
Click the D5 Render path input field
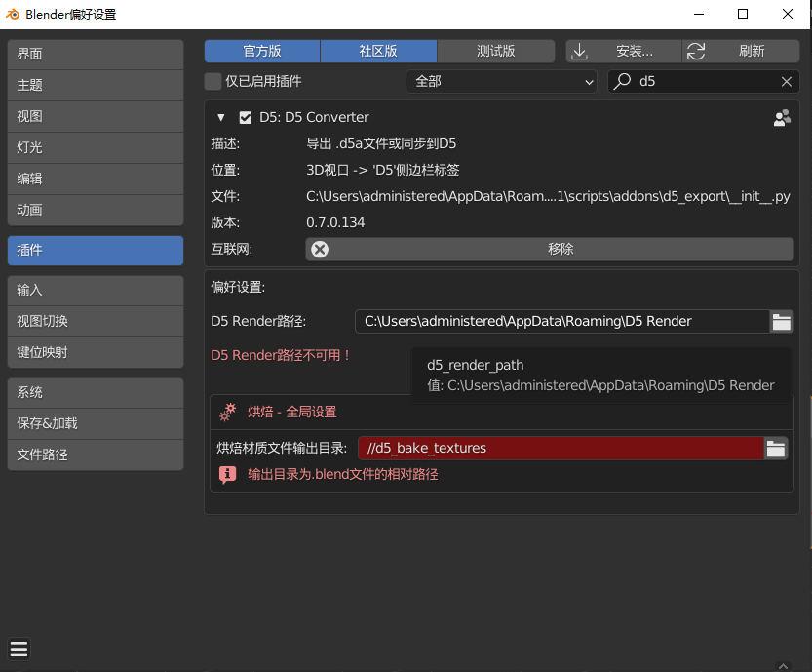[562, 322]
